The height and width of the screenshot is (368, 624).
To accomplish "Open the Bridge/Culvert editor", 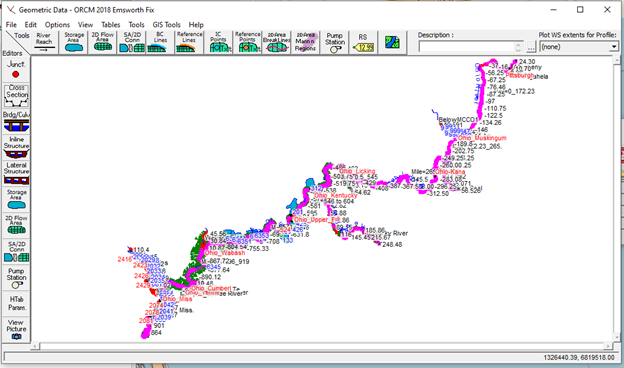I will pyautogui.click(x=16, y=122).
